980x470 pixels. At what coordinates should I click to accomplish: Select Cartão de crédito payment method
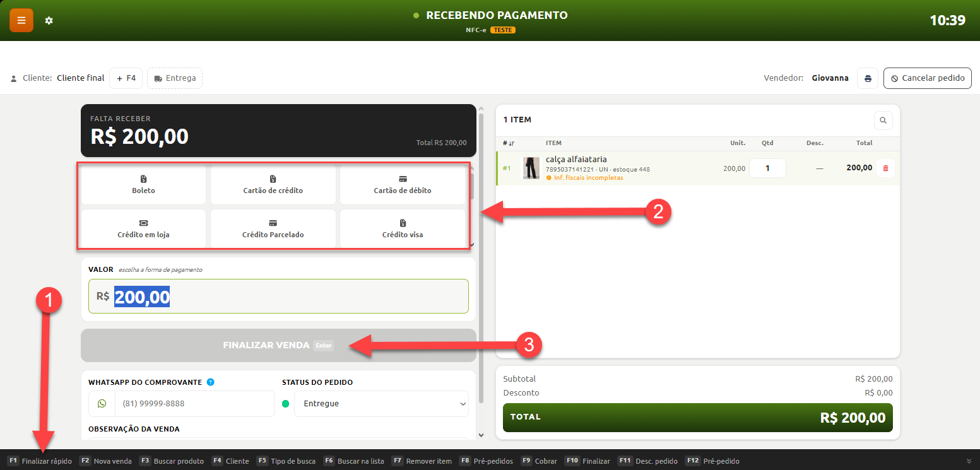coord(273,185)
